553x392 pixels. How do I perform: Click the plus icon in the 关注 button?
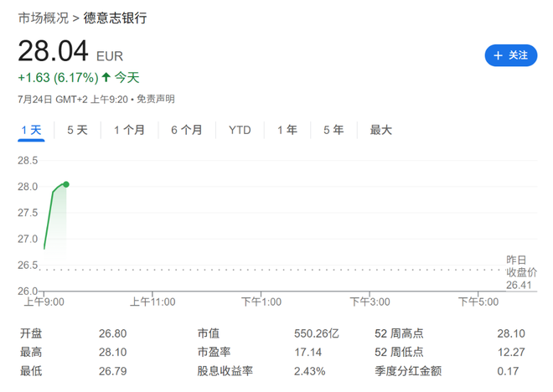click(x=498, y=55)
